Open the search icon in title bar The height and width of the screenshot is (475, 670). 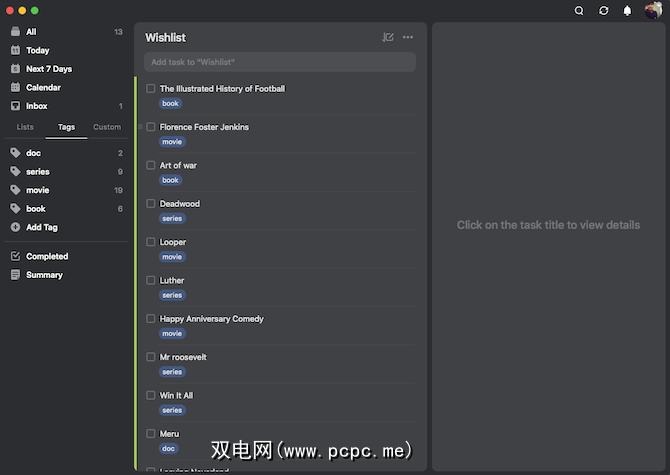[x=579, y=10]
